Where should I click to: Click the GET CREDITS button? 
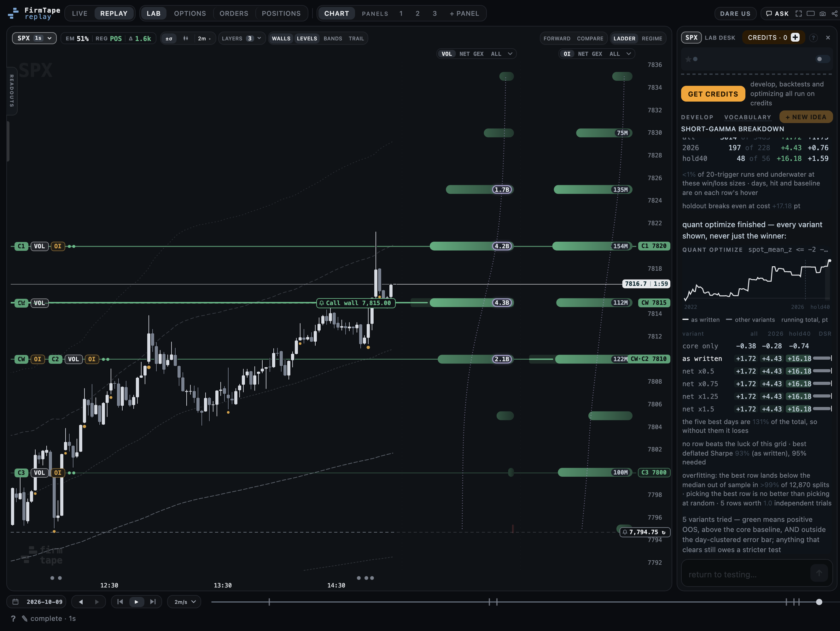tap(713, 94)
